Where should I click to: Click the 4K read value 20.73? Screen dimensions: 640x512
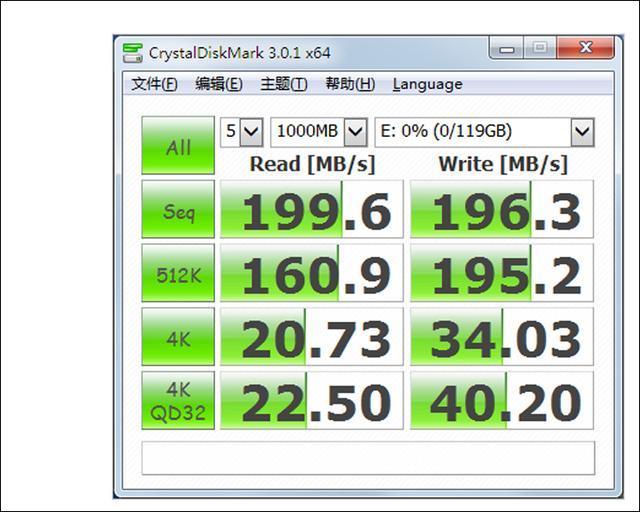312,336
